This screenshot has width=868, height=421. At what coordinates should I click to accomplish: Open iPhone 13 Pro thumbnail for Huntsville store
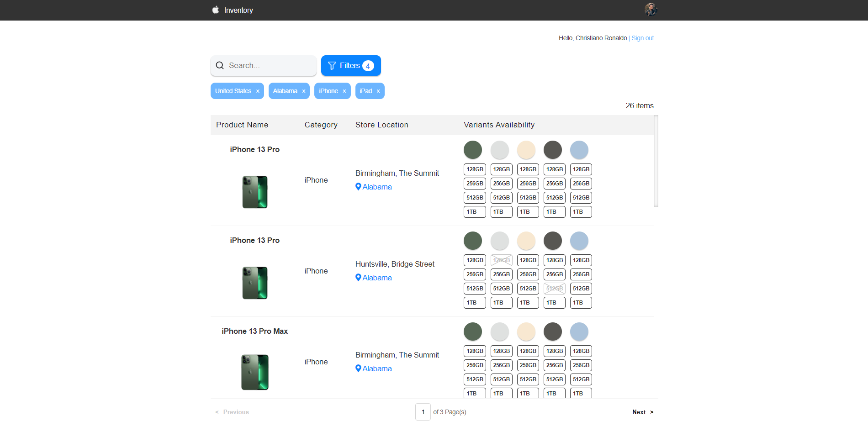click(255, 283)
